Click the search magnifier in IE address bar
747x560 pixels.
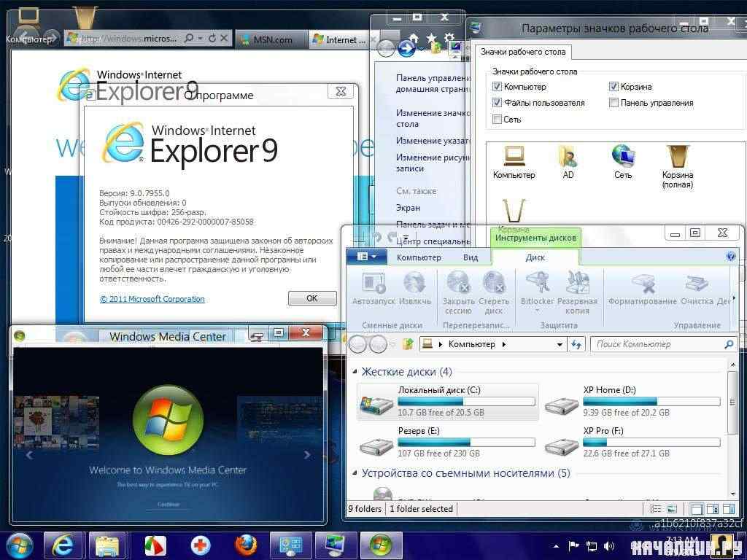[189, 38]
